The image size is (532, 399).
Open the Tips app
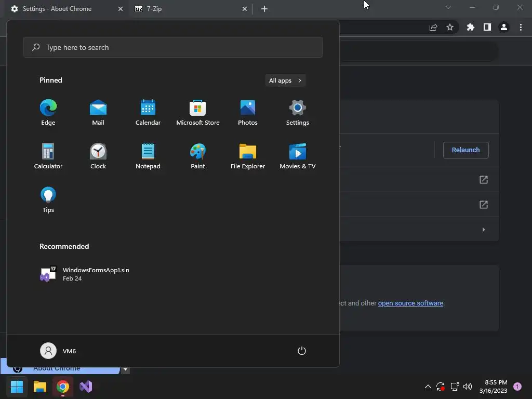48,200
